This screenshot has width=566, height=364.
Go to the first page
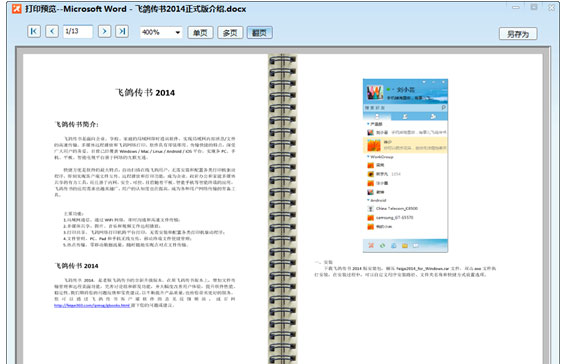(34, 31)
